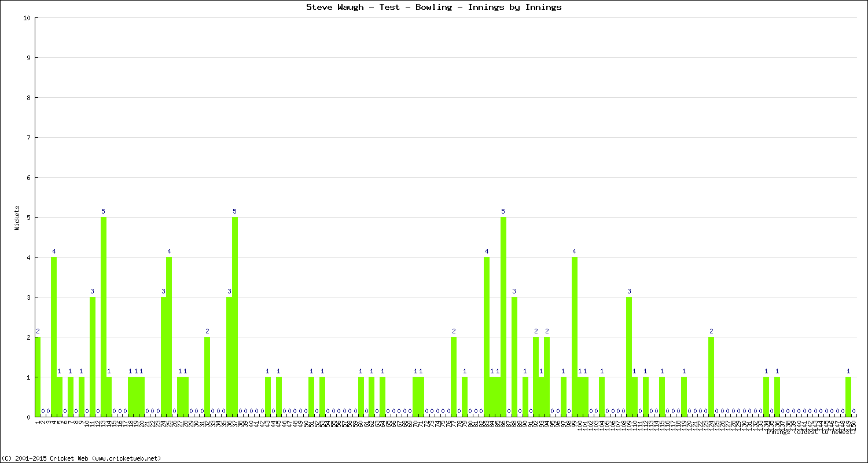
Task: Select the bar for innings 97
Action: click(x=564, y=396)
